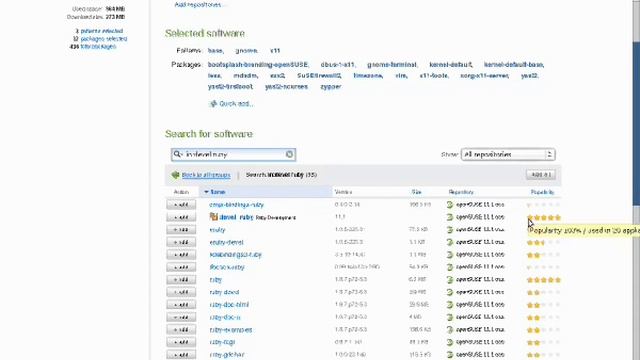Click the repository icon in the ruby-devel row

[450, 292]
